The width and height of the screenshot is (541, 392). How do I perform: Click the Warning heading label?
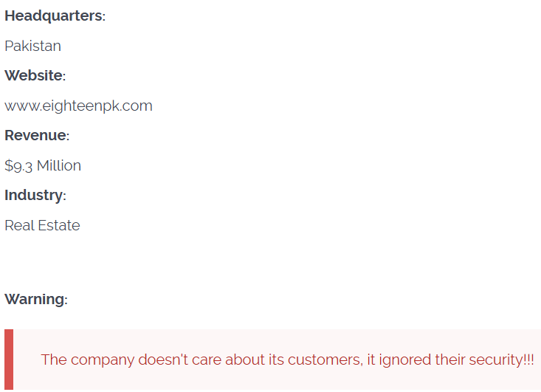(x=35, y=300)
